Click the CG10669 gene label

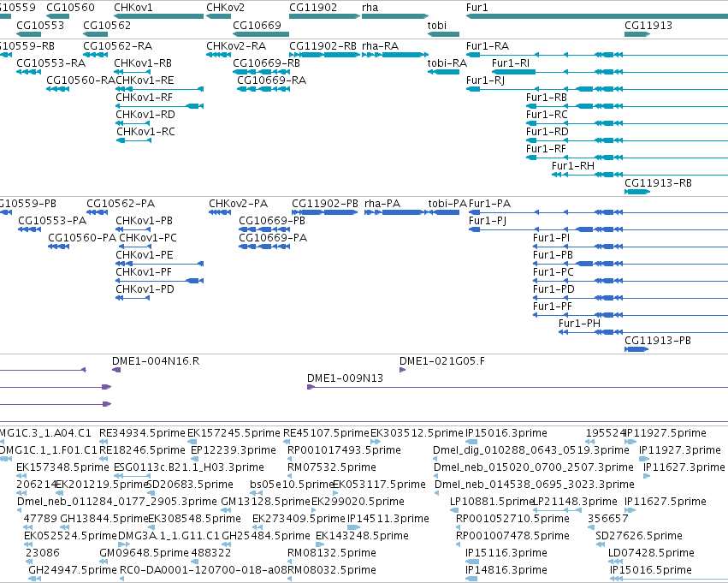tap(257, 25)
